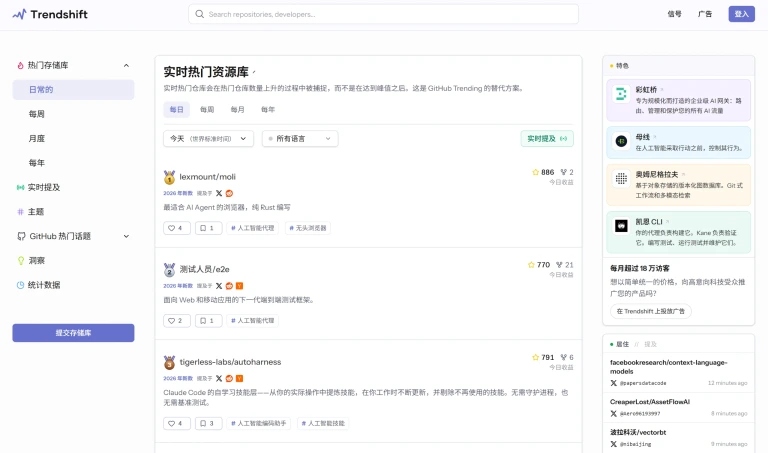Select the 每月 tab
This screenshot has width=768, height=453.
[x=238, y=109]
